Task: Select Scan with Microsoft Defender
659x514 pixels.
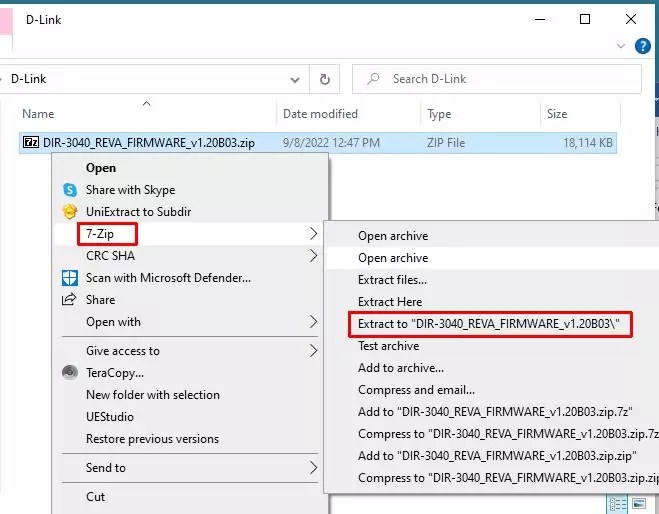Action: coord(168,278)
